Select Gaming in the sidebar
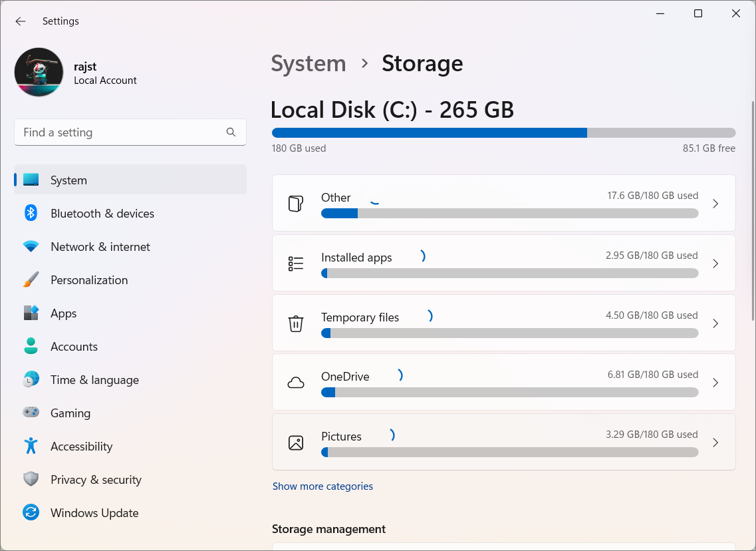The height and width of the screenshot is (551, 756). [x=70, y=413]
